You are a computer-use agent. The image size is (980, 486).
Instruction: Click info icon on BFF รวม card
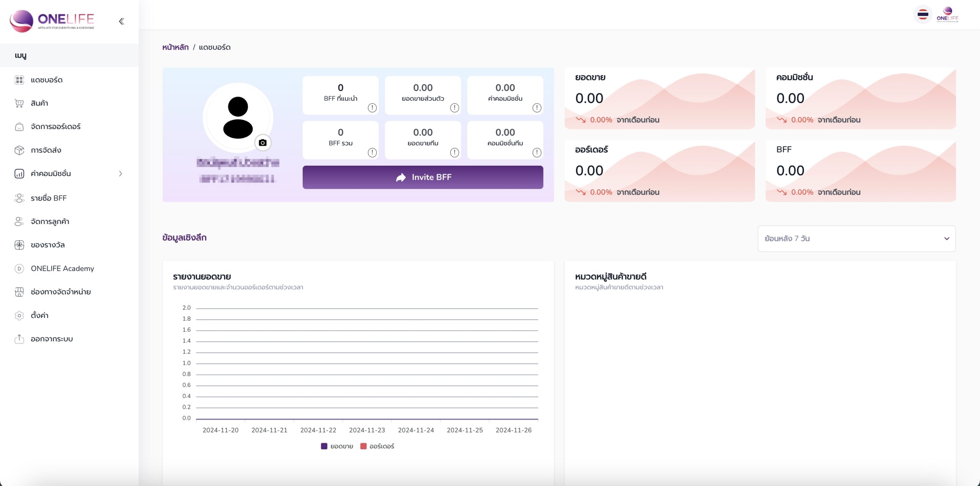pos(372,153)
